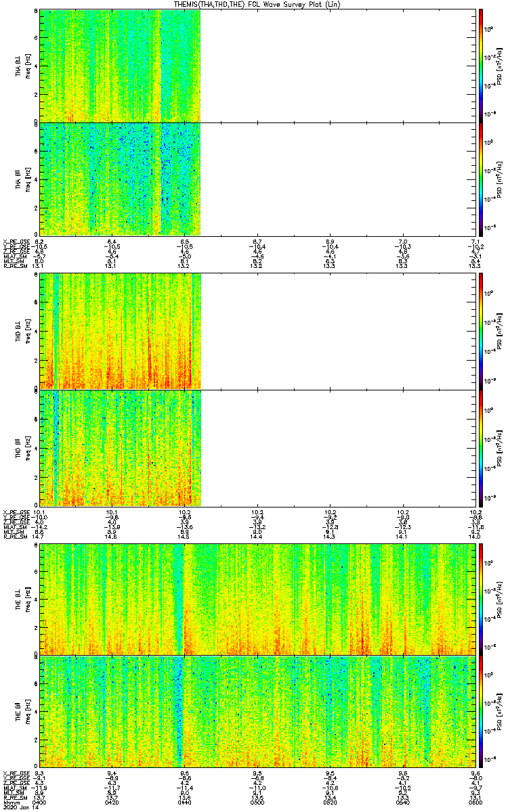
Task: Click the 0500 time tick label
Action: 257,801
